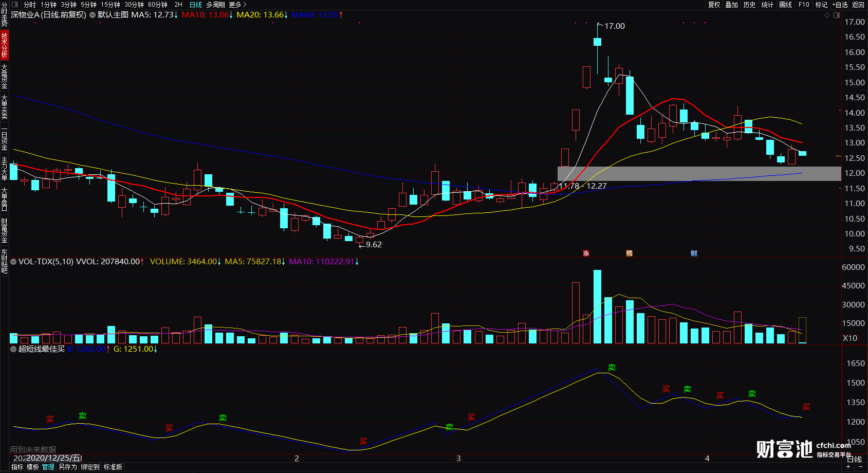Viewport: 868px width, 473px height.
Task: Toggle the left sidebar panel icon
Action: [14, 5]
